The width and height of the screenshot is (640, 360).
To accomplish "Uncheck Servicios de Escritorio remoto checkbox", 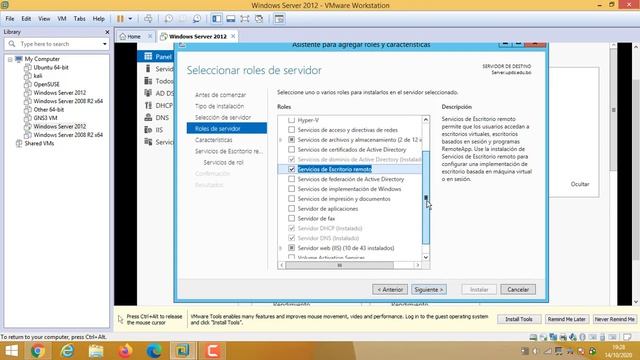I will click(291, 169).
